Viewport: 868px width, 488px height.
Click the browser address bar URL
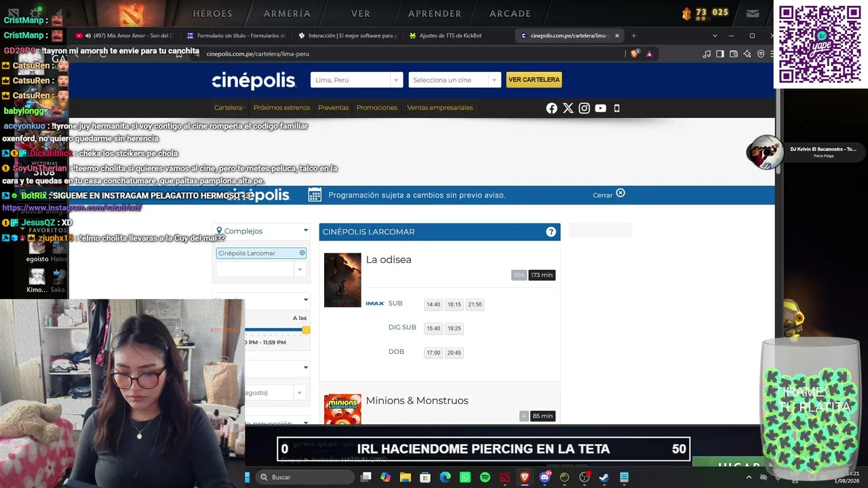tap(258, 54)
